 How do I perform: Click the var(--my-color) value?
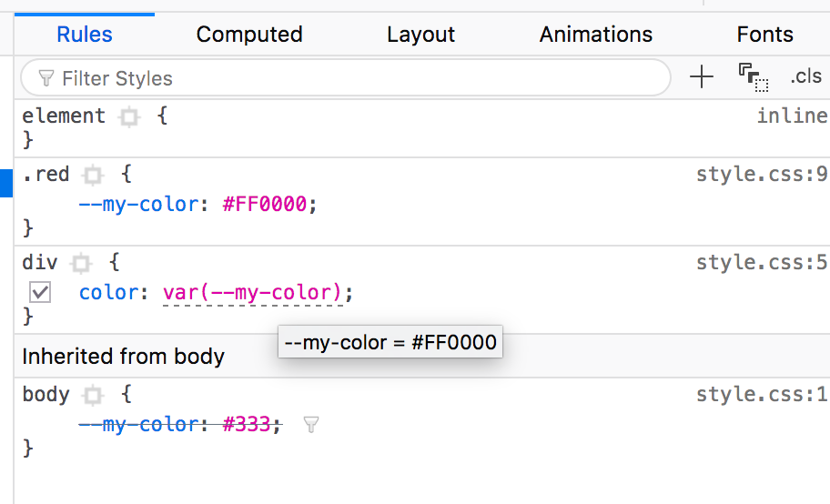(x=252, y=293)
